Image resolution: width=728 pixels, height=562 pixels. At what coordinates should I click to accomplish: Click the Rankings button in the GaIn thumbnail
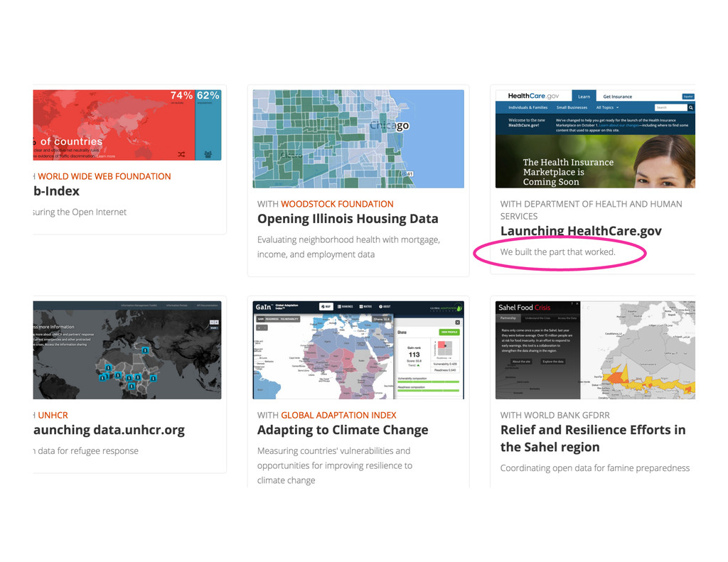coord(346,306)
